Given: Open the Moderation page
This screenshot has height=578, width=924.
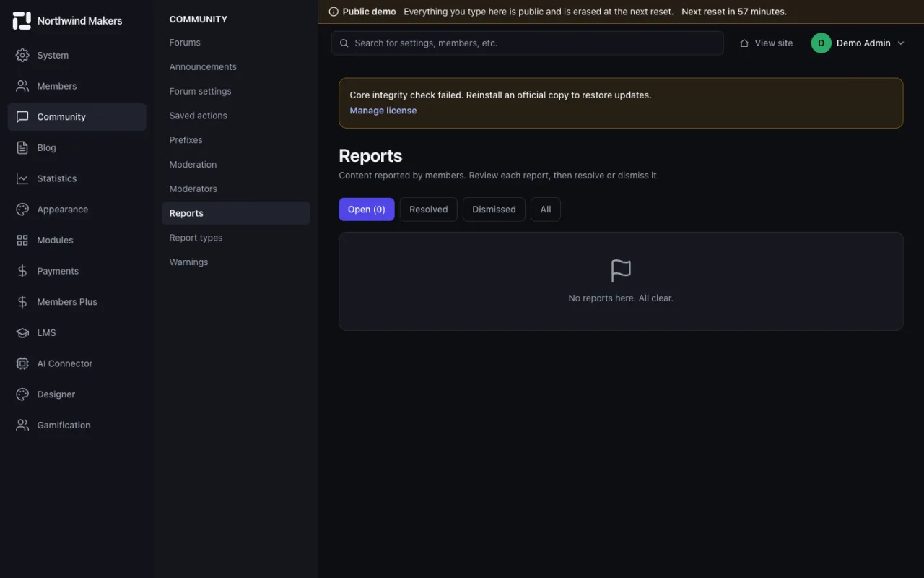Looking at the screenshot, I should click(235, 165).
